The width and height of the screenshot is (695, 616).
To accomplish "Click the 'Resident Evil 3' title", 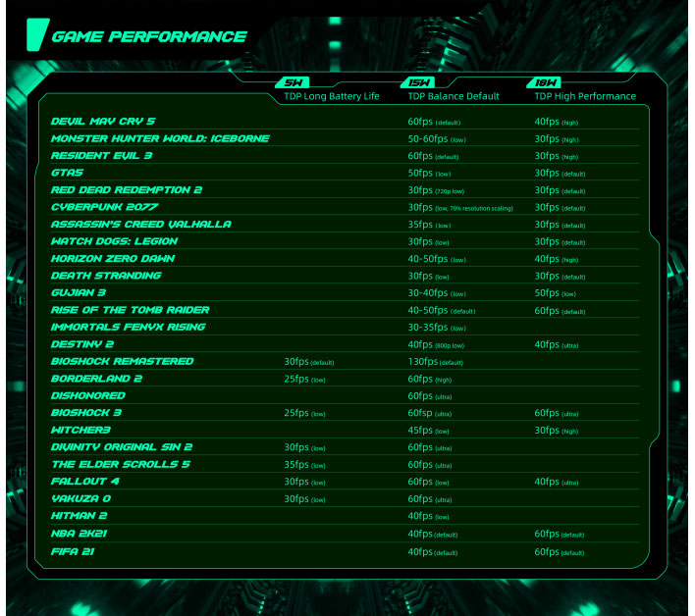I will tap(101, 155).
